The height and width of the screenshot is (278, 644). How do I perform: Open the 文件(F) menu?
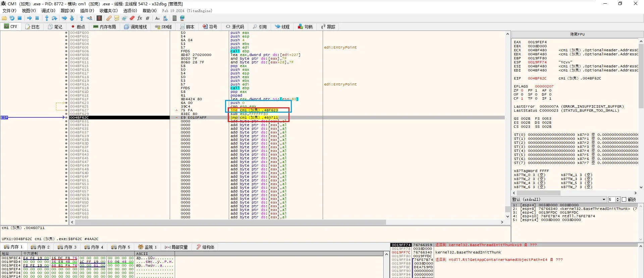9,11
